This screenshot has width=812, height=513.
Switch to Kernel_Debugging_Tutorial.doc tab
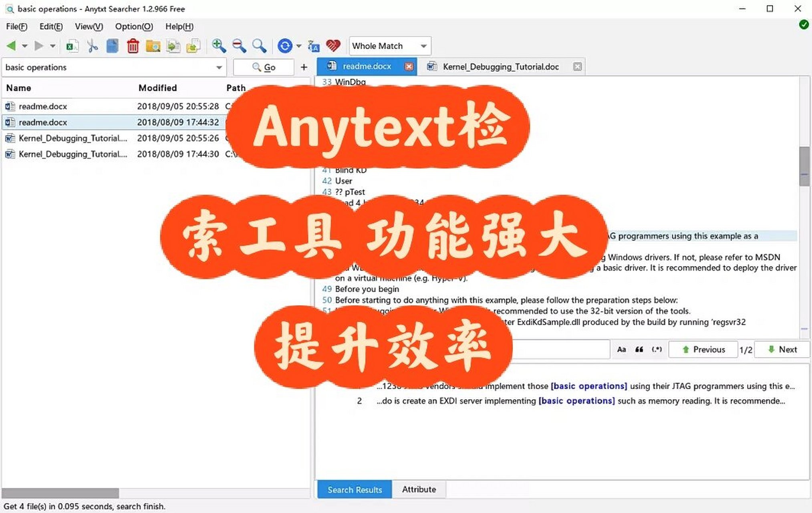tap(500, 67)
